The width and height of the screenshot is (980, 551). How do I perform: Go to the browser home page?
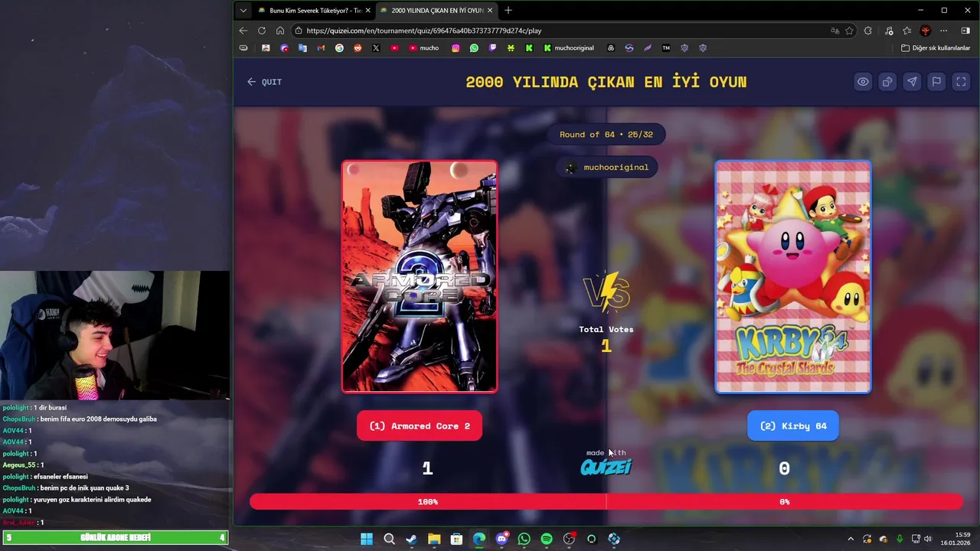(280, 31)
